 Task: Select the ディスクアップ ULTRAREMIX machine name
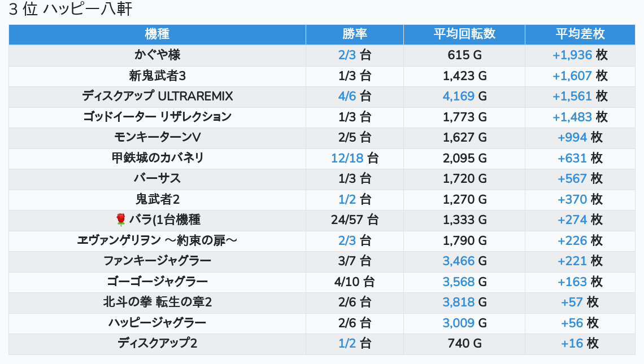(157, 96)
